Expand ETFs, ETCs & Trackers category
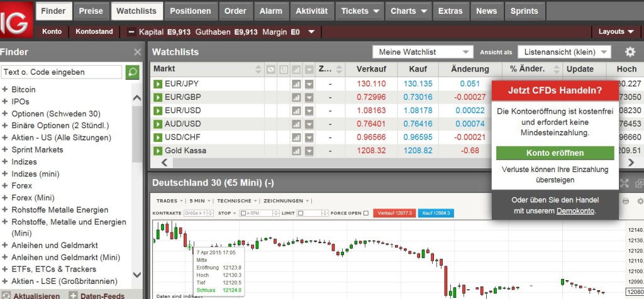The width and height of the screenshot is (644, 299). (5, 269)
